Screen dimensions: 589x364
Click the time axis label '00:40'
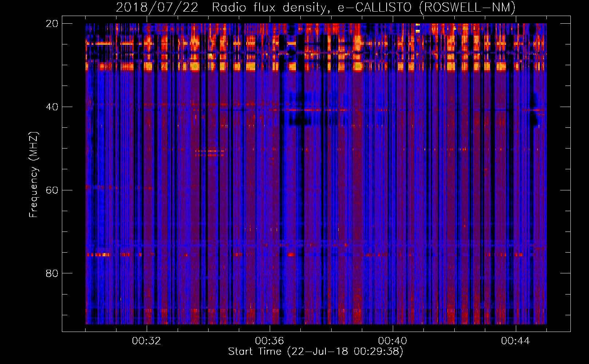tap(392, 341)
